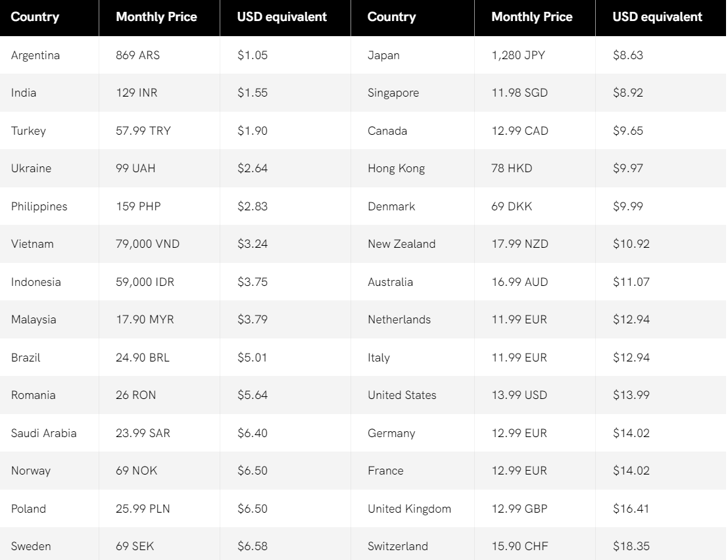Select the Argentina country cell
The width and height of the screenshot is (728, 560).
tap(49, 55)
